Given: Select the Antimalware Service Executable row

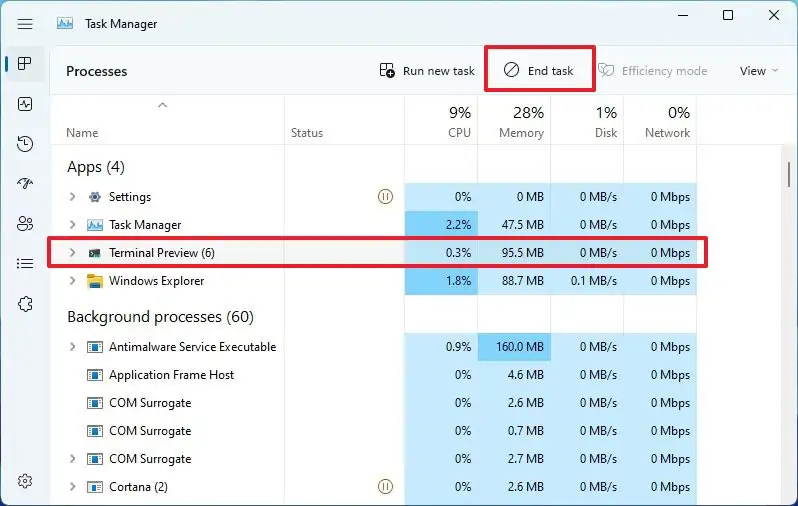Looking at the screenshot, I should coord(192,347).
